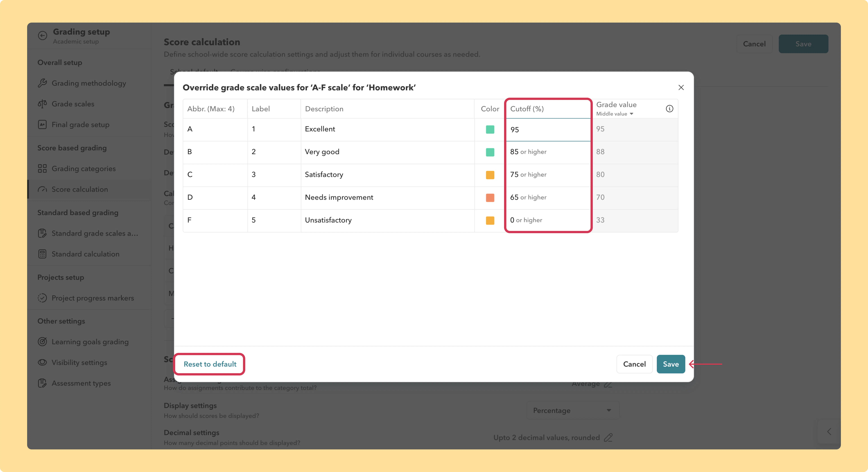868x472 pixels.
Task: Pick color swatch for grade D
Action: click(490, 198)
